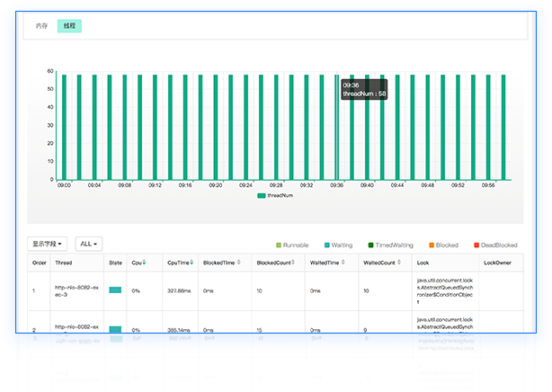Click the state swatch in row 2
Screen dimensions: 552x392
[115, 329]
